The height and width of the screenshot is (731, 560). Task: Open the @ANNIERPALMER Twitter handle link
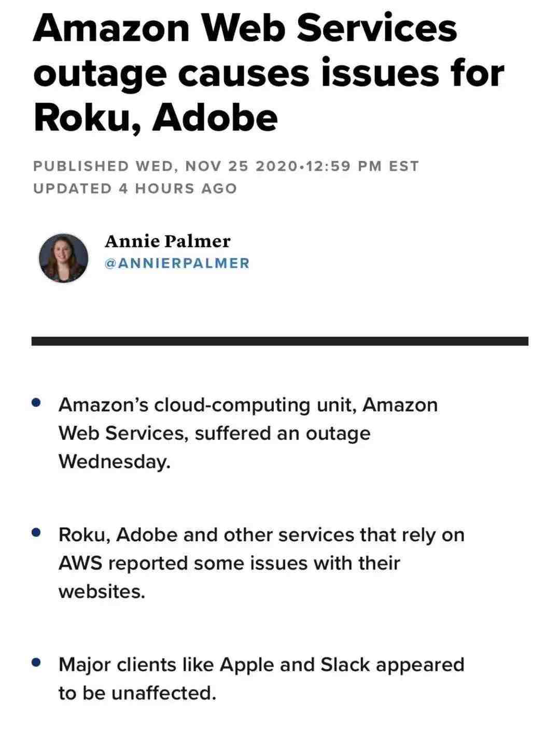pos(177,263)
